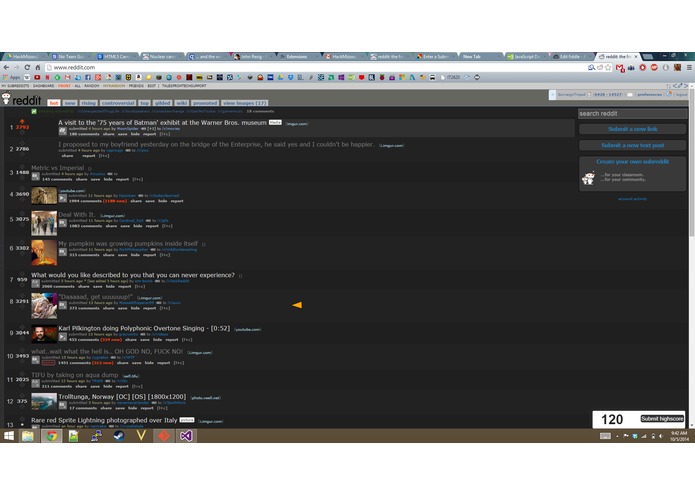695x494 pixels.
Task: Open the Windows Start button
Action: [x=8, y=436]
